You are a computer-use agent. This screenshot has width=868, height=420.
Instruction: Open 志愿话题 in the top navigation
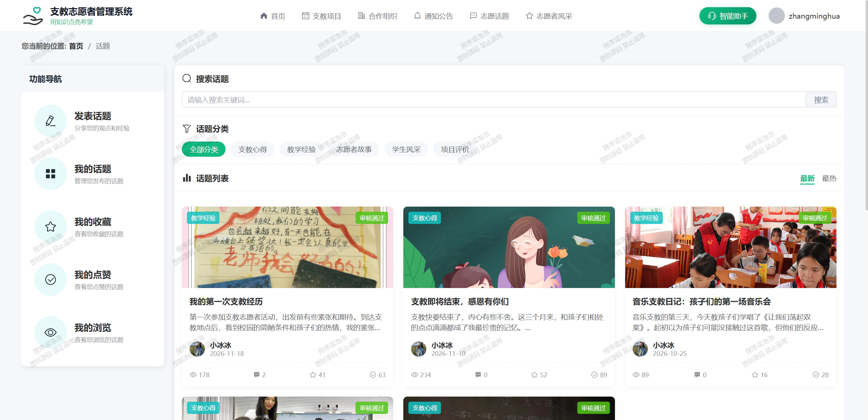pos(489,16)
